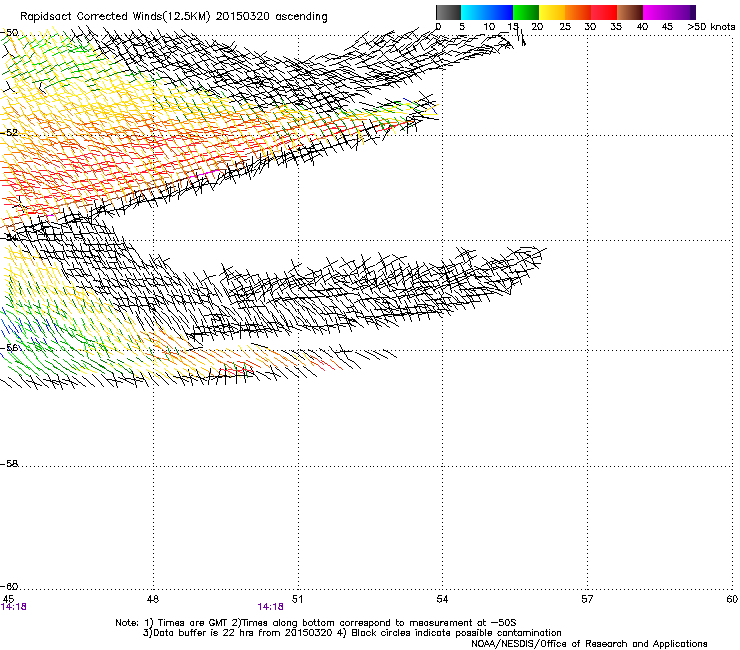Image resolution: width=740 pixels, height=650 pixels.
Task: Click the legend label '45'
Action: (x=667, y=27)
